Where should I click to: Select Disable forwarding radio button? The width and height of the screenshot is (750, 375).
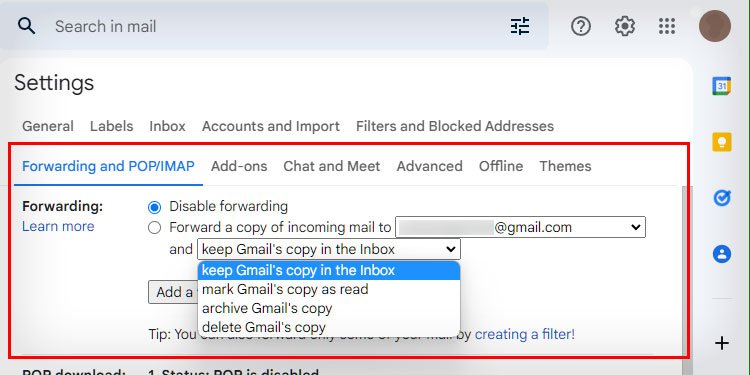154,207
